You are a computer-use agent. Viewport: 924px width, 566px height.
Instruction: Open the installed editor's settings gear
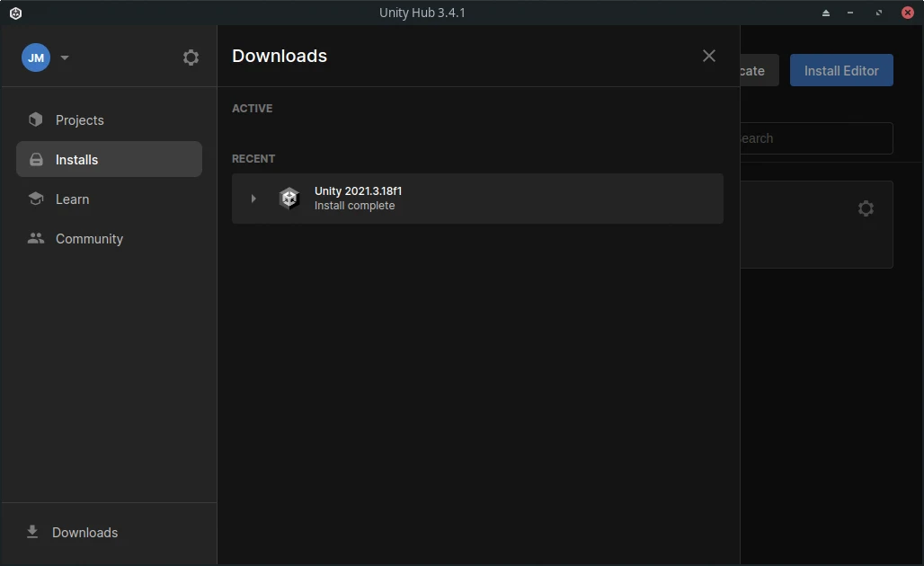(x=865, y=208)
